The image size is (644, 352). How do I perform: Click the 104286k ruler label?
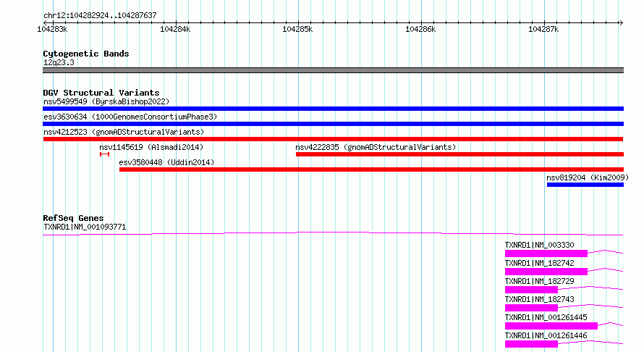(420, 29)
